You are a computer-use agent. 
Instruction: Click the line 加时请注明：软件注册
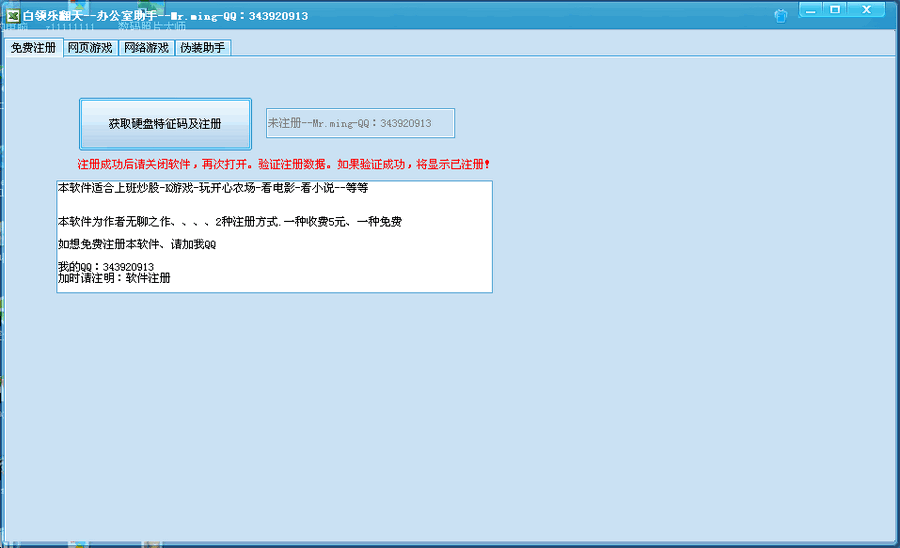coord(114,278)
